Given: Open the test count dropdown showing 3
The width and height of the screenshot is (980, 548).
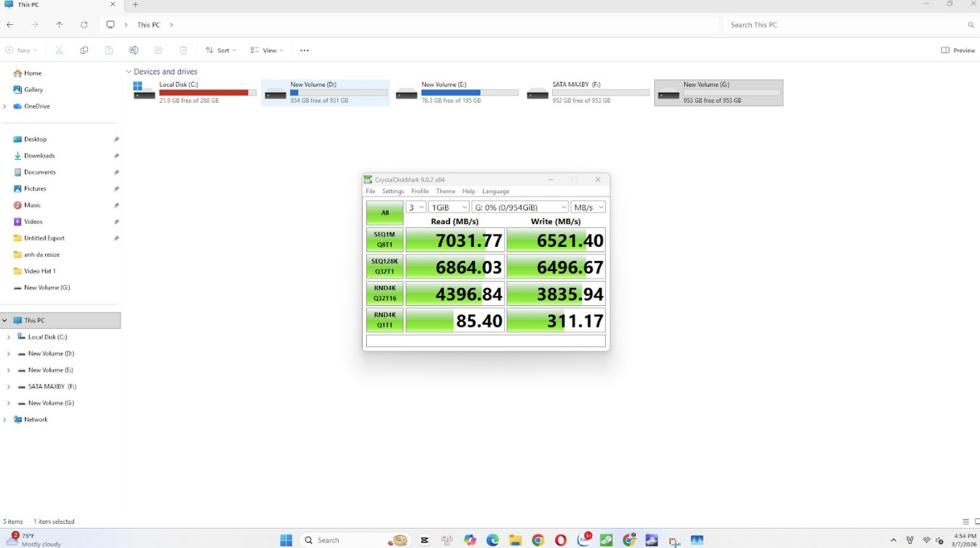Looking at the screenshot, I should (x=416, y=207).
